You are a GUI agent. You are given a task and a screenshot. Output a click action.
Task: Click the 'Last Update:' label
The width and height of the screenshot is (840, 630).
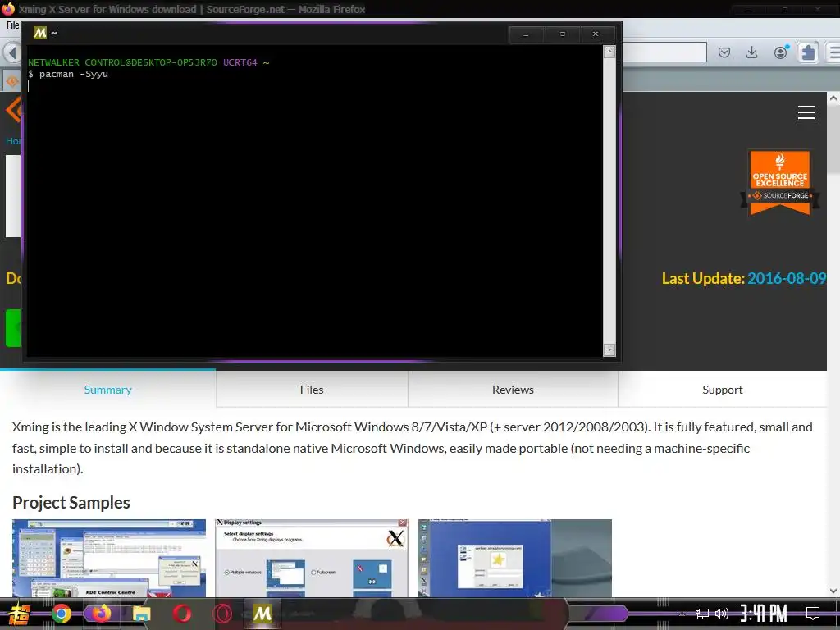(703, 279)
